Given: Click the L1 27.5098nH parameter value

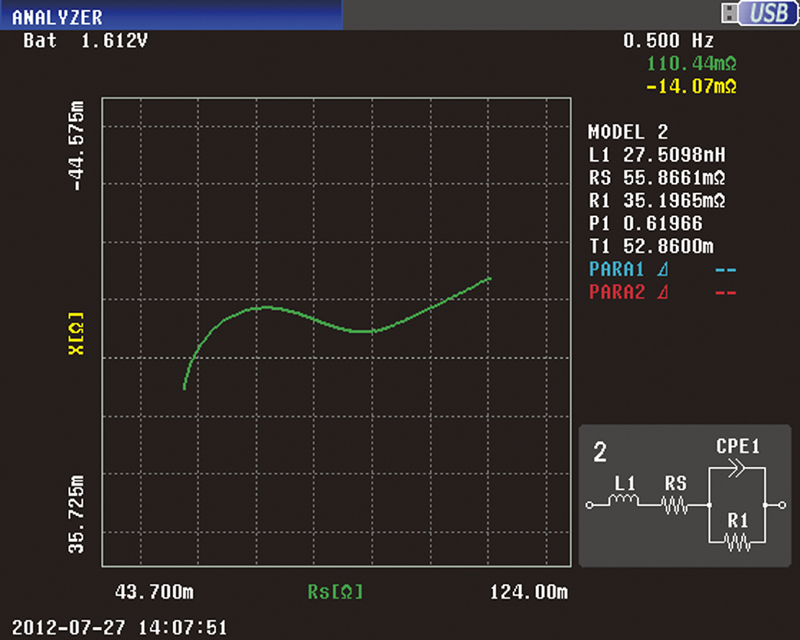Looking at the screenshot, I should coord(655,156).
